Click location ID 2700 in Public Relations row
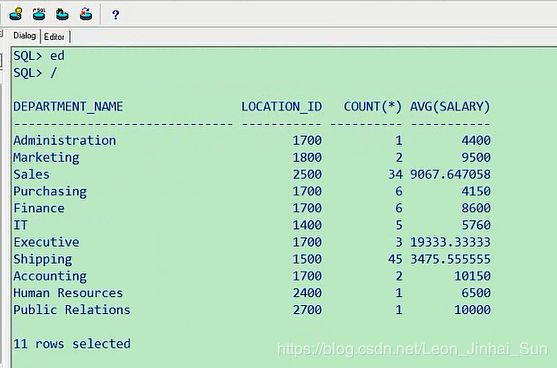This screenshot has height=368, width=557. click(307, 310)
